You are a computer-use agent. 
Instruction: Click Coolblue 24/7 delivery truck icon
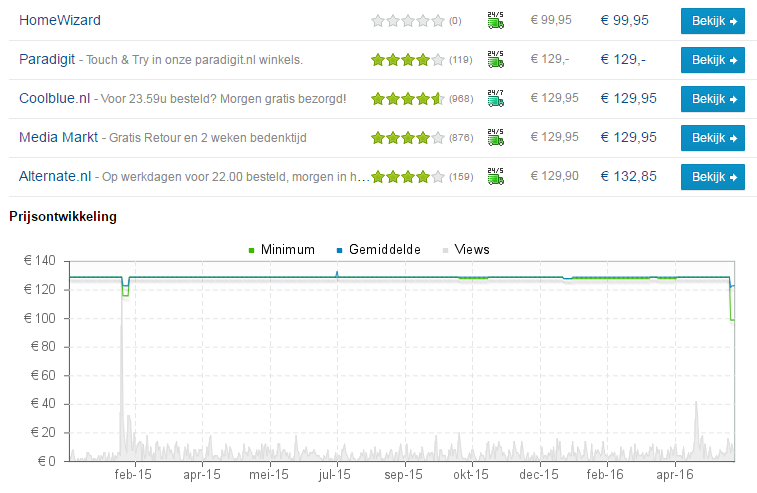[x=495, y=99]
